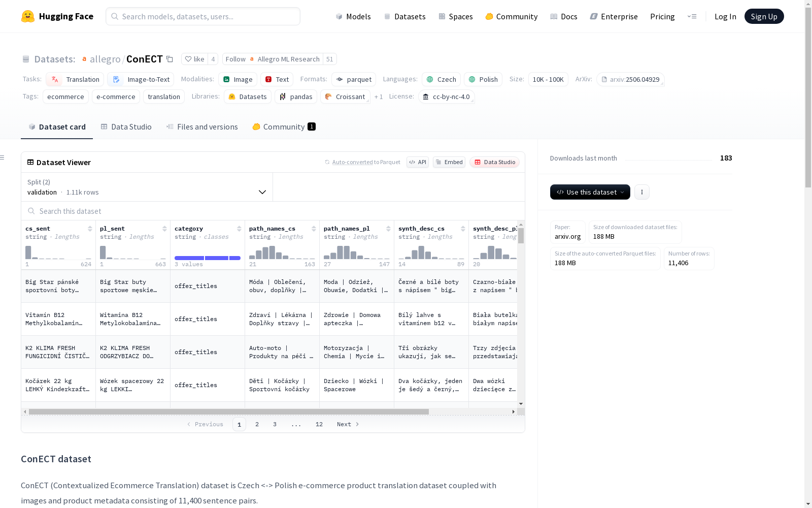Open the Files and versions tab
Screen dimensions: 812x508
(202, 126)
